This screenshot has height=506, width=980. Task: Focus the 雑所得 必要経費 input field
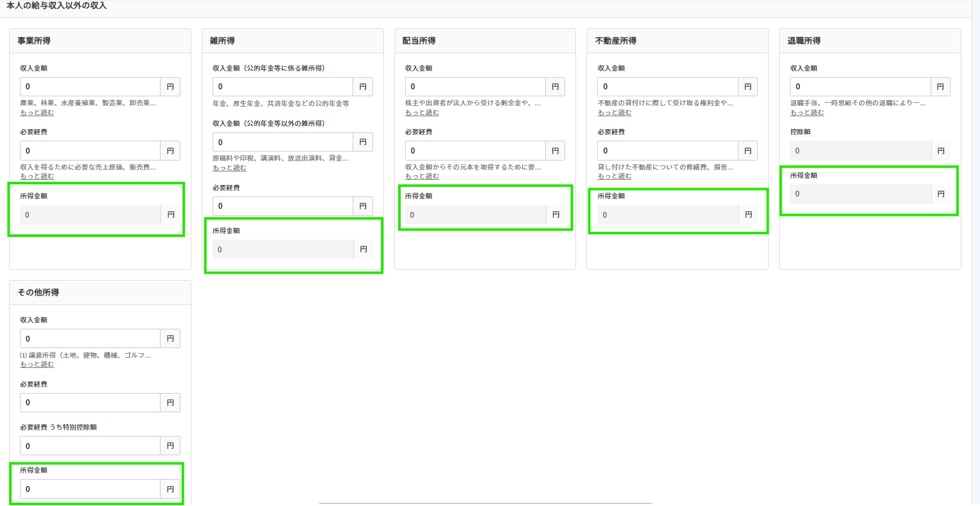tap(283, 206)
